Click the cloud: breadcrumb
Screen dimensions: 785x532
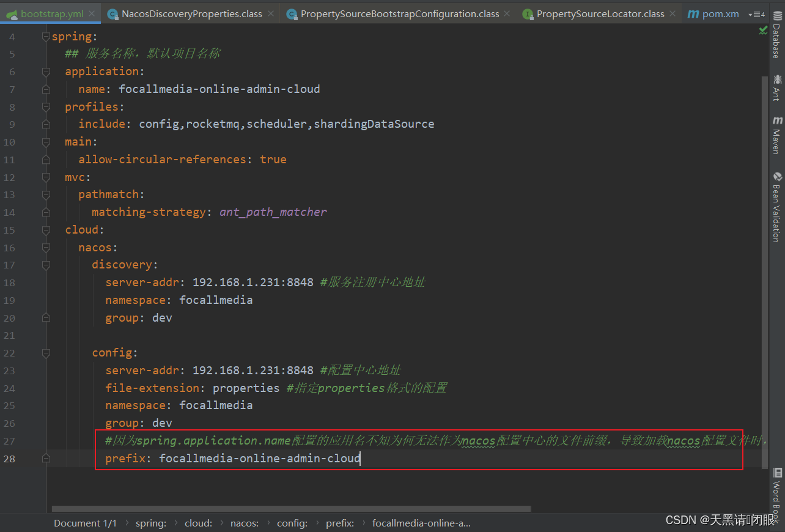tap(199, 523)
